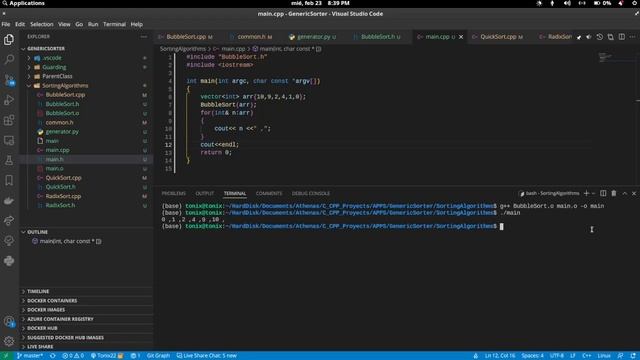Kill terminal with trash icon
This screenshot has height=360, width=640.
tap(613, 193)
